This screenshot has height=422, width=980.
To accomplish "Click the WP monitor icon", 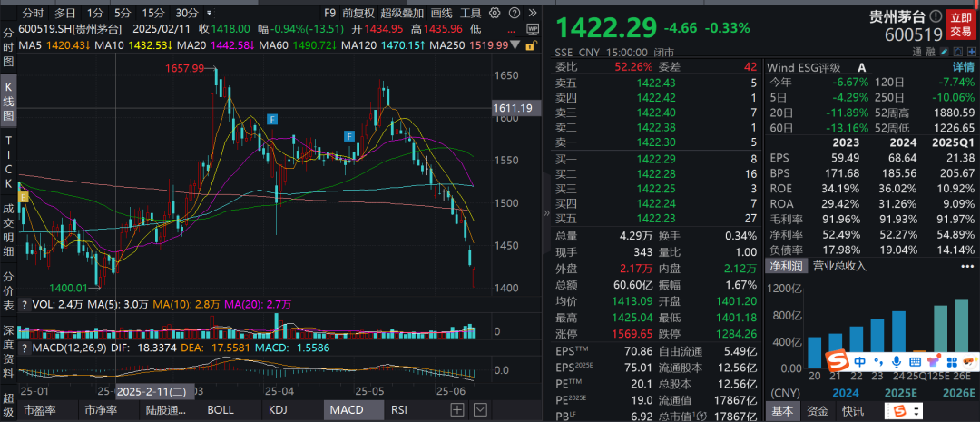I will [x=533, y=29].
